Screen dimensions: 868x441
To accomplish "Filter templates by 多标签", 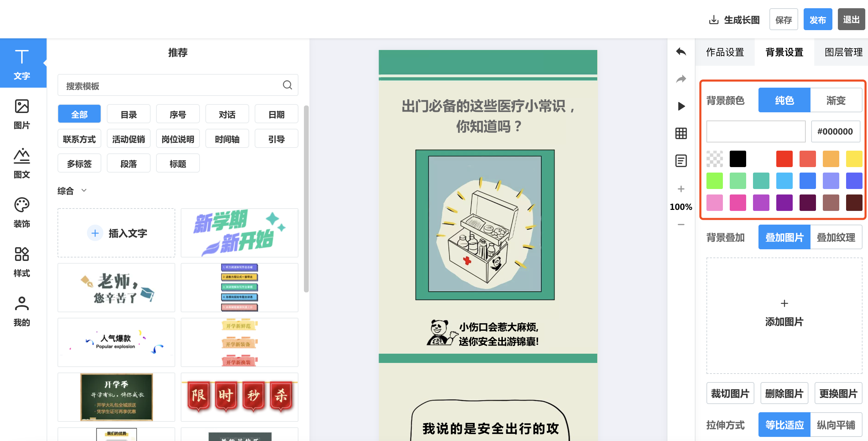I will [79, 163].
